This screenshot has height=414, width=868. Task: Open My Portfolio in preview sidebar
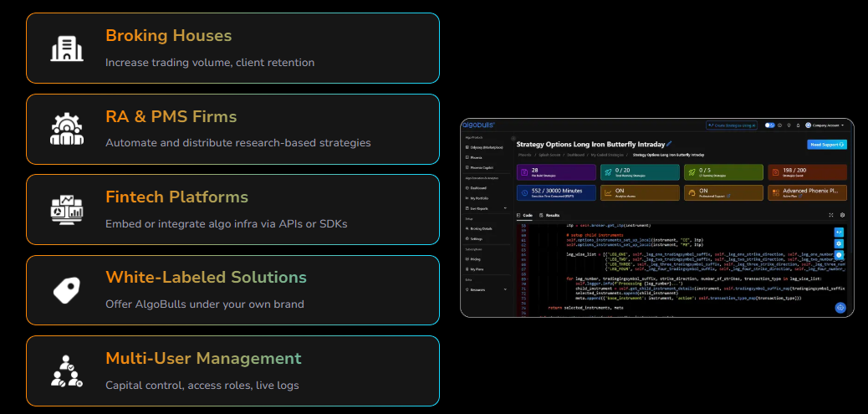[x=477, y=198]
